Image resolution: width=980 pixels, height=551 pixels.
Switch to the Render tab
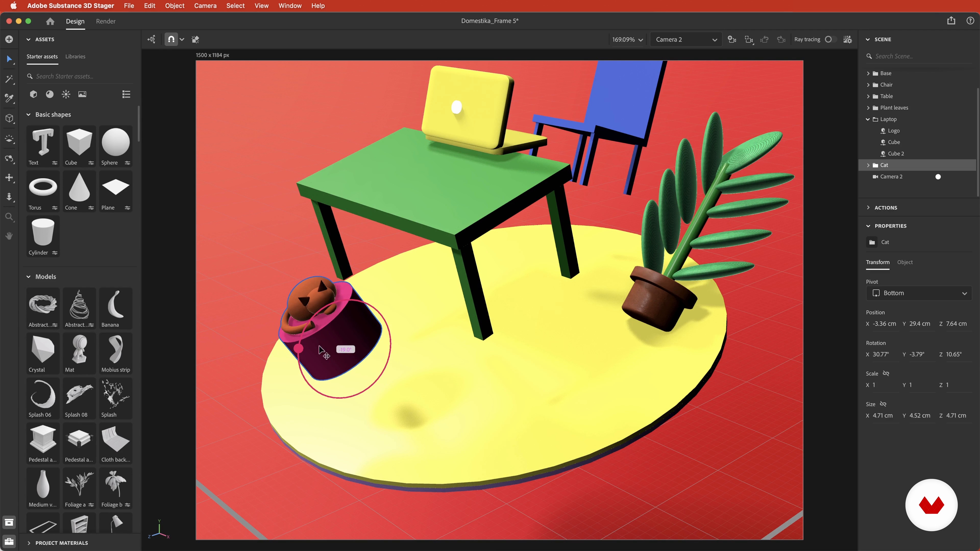tap(106, 21)
